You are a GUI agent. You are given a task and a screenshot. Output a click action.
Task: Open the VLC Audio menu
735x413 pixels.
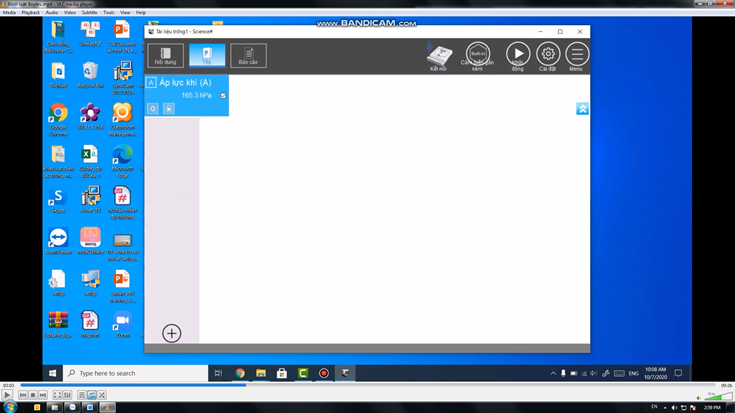[x=52, y=13]
